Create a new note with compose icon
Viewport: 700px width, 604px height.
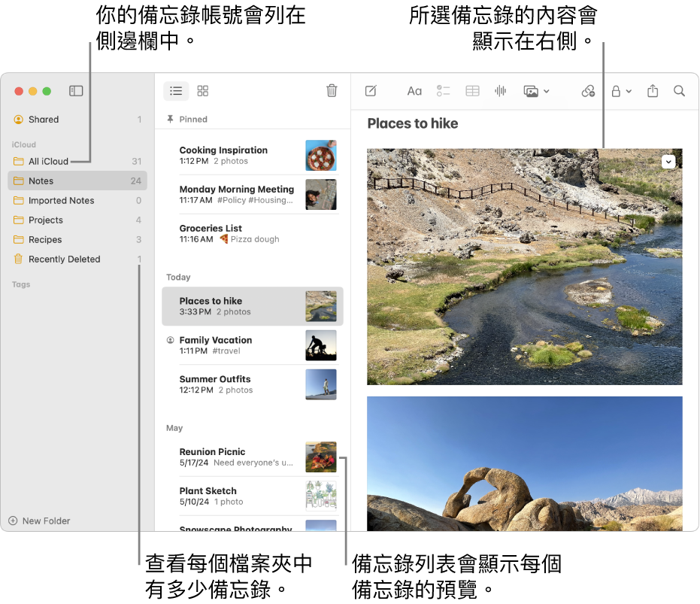click(371, 91)
